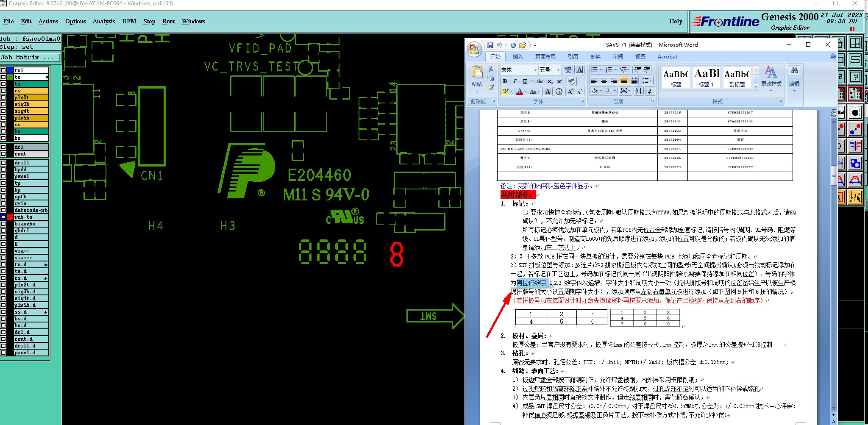Click the Genesis blue shapes icon
868x425 pixels.
(855, 164)
